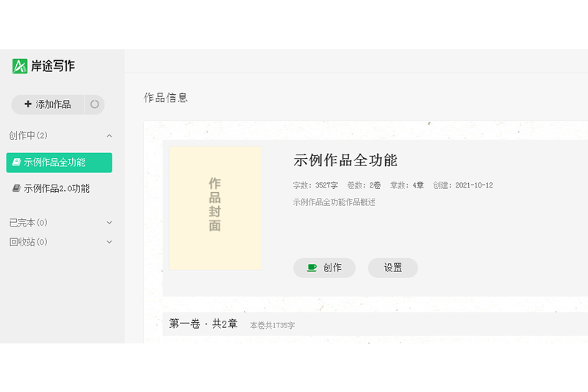The image size is (588, 392).
Task: Click the 卷数: 2卷 statistic
Action: (x=364, y=185)
